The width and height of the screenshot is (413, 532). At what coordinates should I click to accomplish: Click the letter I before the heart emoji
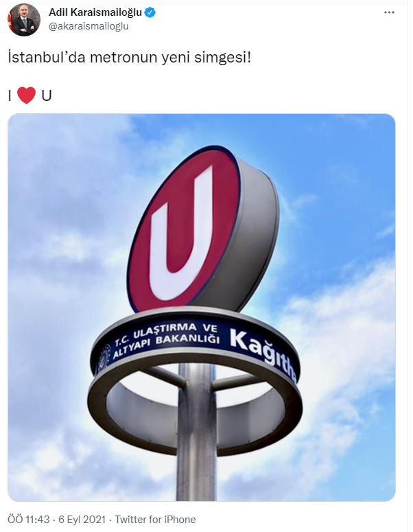click(x=10, y=95)
